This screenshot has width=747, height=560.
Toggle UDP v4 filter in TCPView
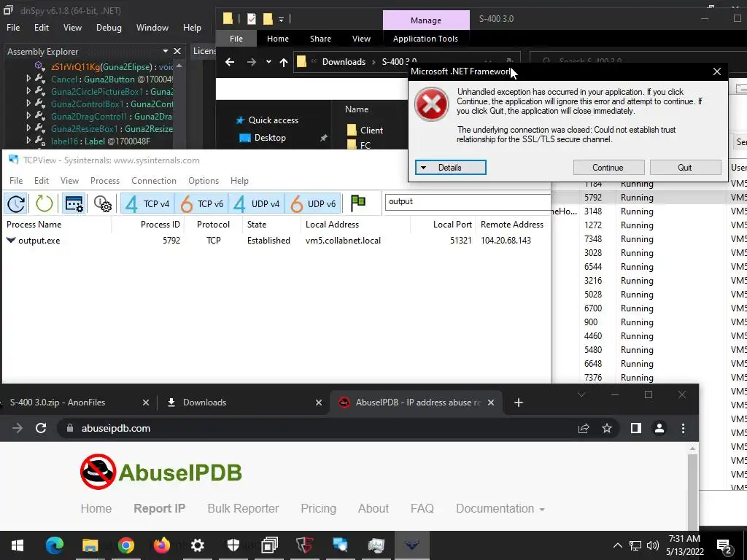click(x=257, y=204)
